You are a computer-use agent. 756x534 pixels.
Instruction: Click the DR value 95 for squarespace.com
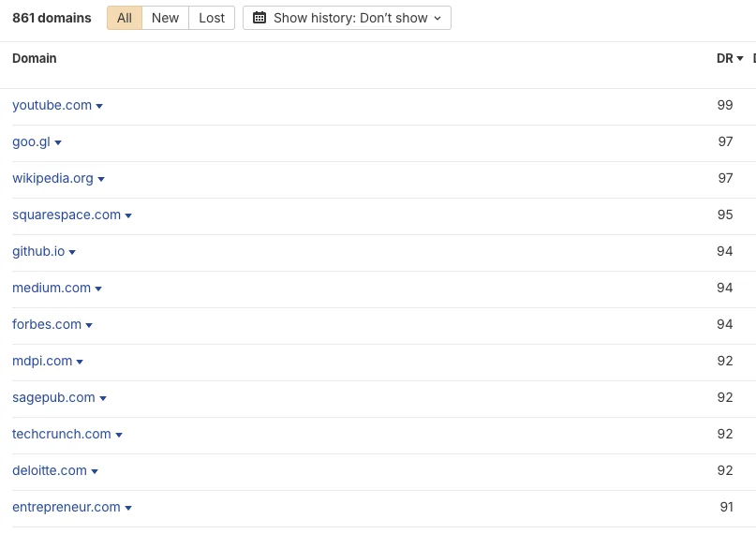click(725, 215)
